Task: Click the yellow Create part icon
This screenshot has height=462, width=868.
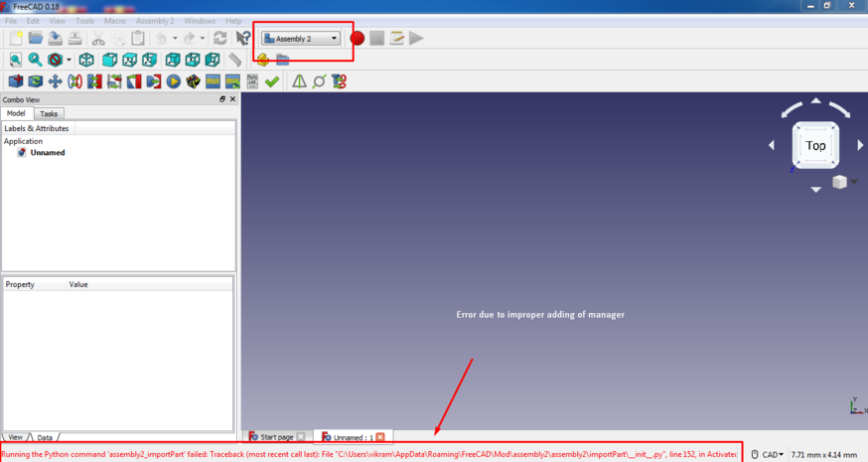Action: (x=263, y=60)
